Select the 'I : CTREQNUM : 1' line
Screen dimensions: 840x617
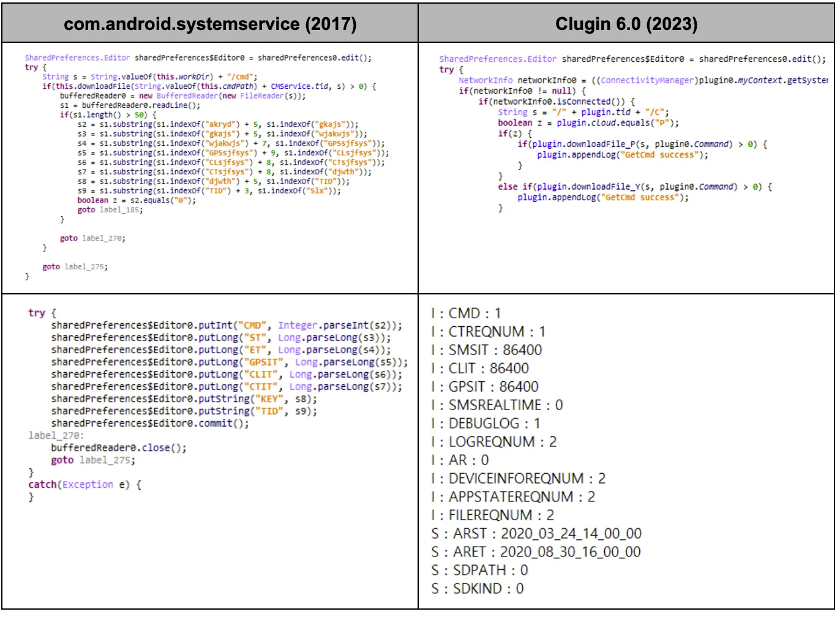coord(488,332)
